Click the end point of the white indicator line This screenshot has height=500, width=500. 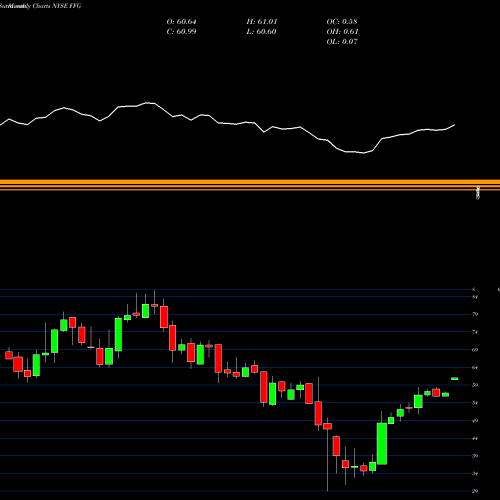tap(455, 125)
